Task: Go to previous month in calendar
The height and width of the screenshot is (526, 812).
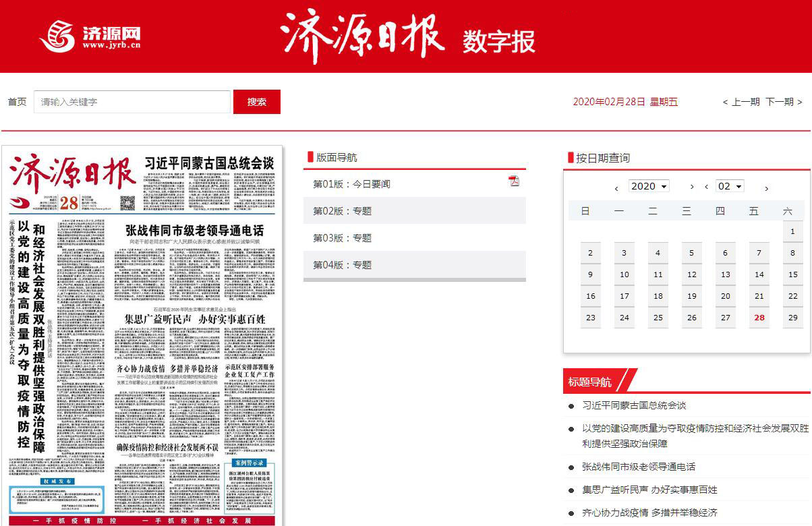Action: click(x=706, y=187)
